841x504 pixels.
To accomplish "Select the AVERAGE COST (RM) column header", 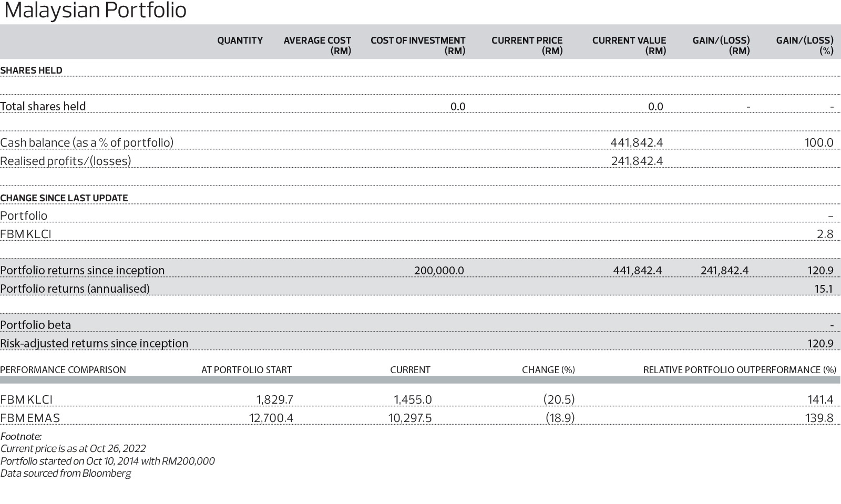I will pyautogui.click(x=317, y=46).
